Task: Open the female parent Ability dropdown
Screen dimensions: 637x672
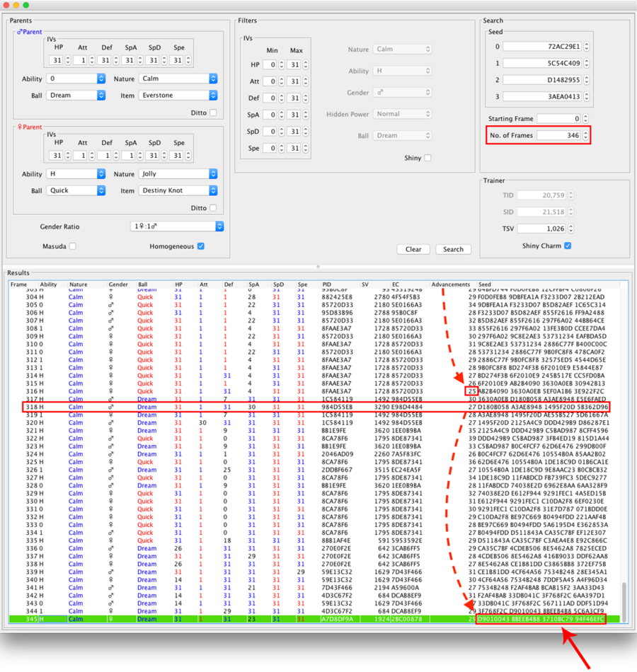Action: coord(76,173)
